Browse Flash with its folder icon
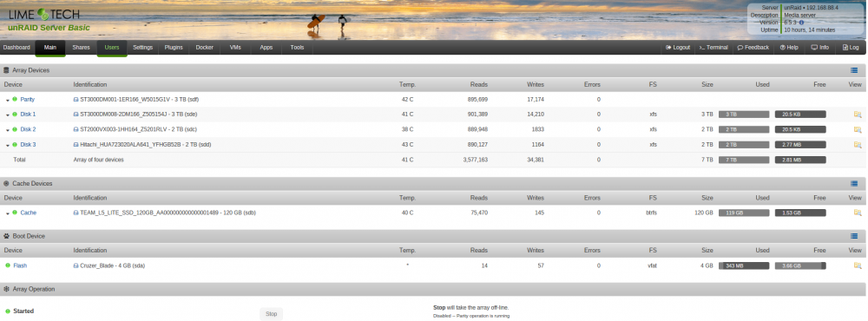868x321 pixels. (x=858, y=265)
